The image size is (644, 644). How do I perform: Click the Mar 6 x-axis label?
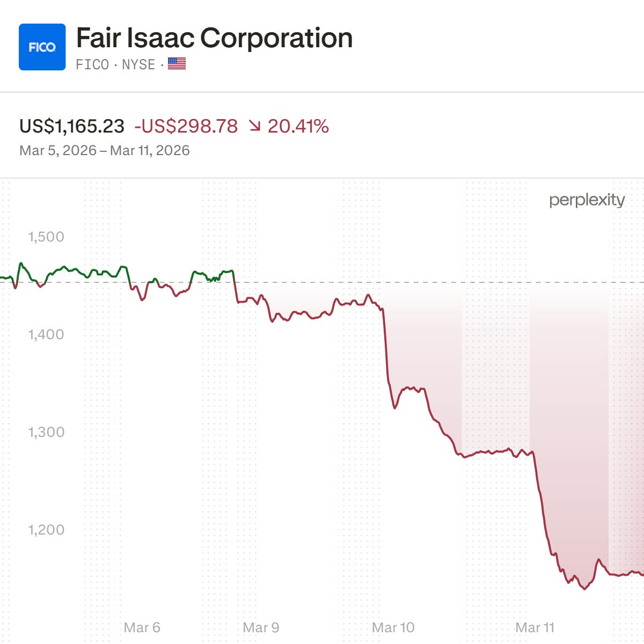coord(142,627)
